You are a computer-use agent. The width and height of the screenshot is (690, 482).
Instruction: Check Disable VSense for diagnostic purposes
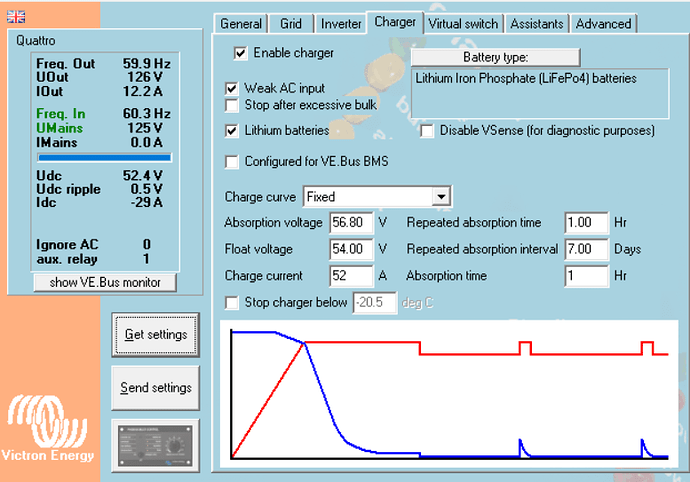[427, 131]
